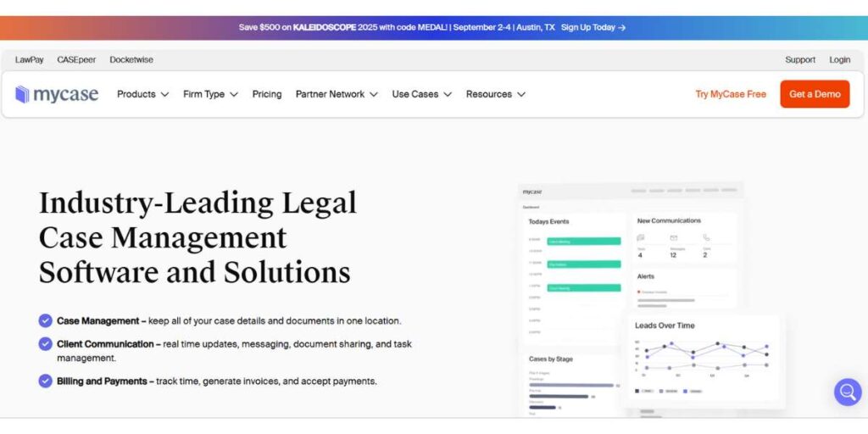Click the Todays Events dashboard card
This screenshot has height=434, width=868.
pyautogui.click(x=574, y=279)
